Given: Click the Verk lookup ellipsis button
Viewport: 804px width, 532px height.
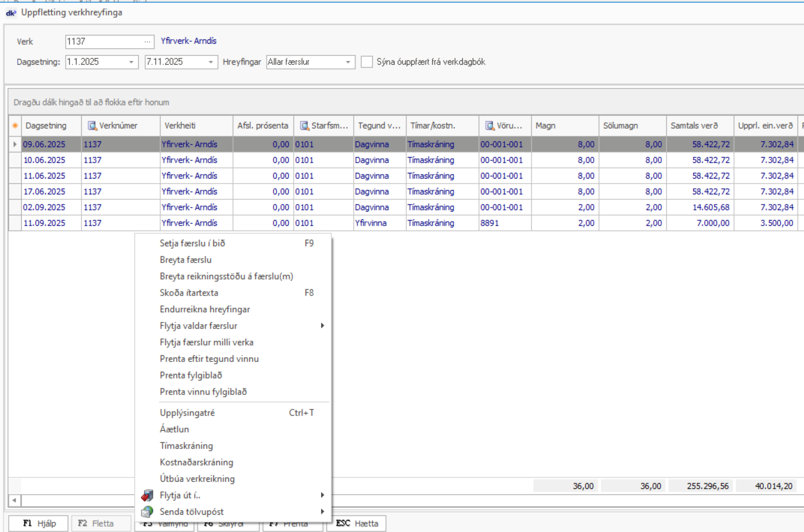Looking at the screenshot, I should (x=147, y=42).
